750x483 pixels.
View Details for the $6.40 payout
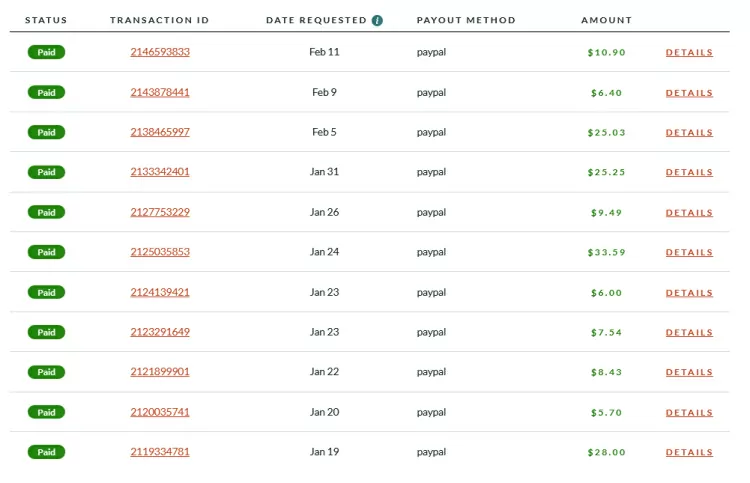point(689,92)
